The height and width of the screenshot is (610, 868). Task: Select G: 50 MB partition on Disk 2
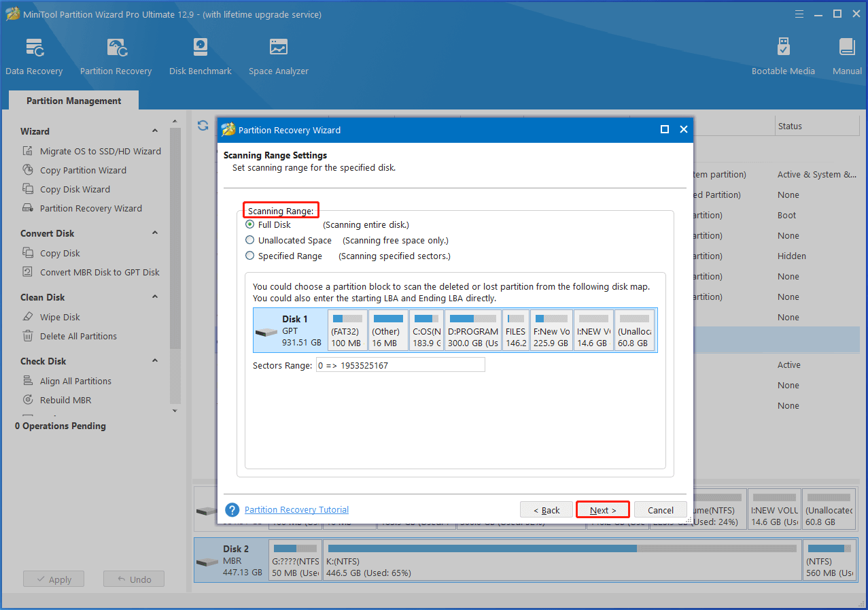[295, 561]
